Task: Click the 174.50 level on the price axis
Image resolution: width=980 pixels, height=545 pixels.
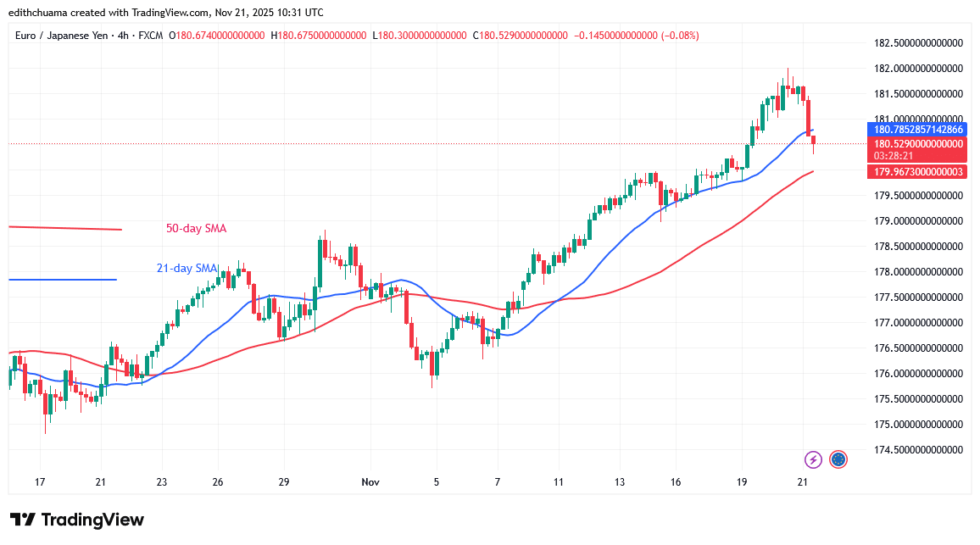Action: pos(919,449)
